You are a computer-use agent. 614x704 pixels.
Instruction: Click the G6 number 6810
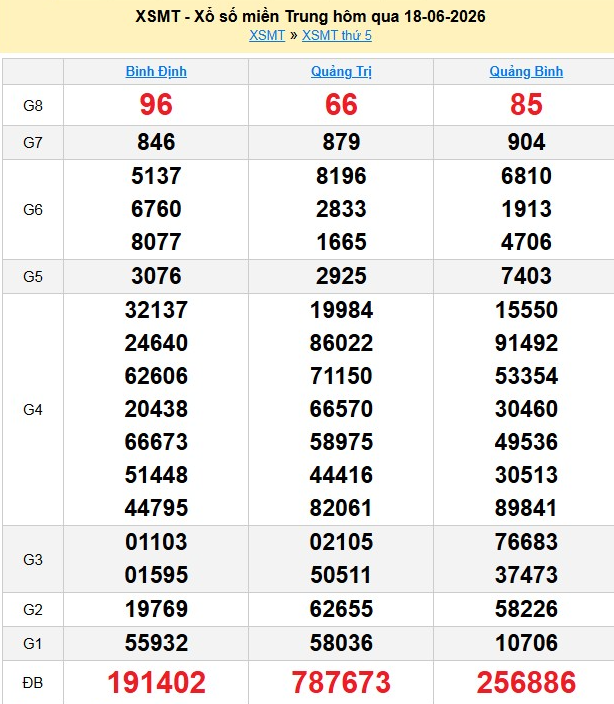[x=526, y=176]
